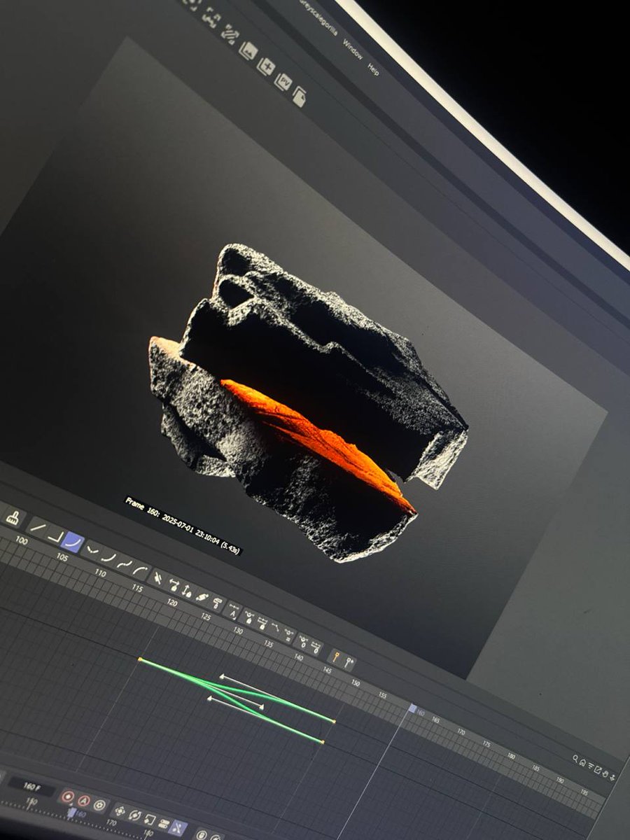The height and width of the screenshot is (840, 630).
Task: Click the angled chain-link tangent icon
Action: (202, 598)
